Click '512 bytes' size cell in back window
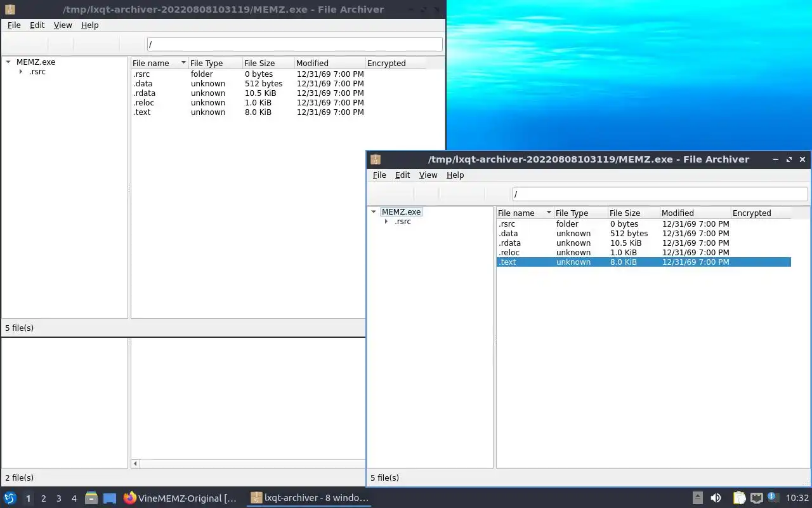The image size is (812, 508). click(x=263, y=84)
